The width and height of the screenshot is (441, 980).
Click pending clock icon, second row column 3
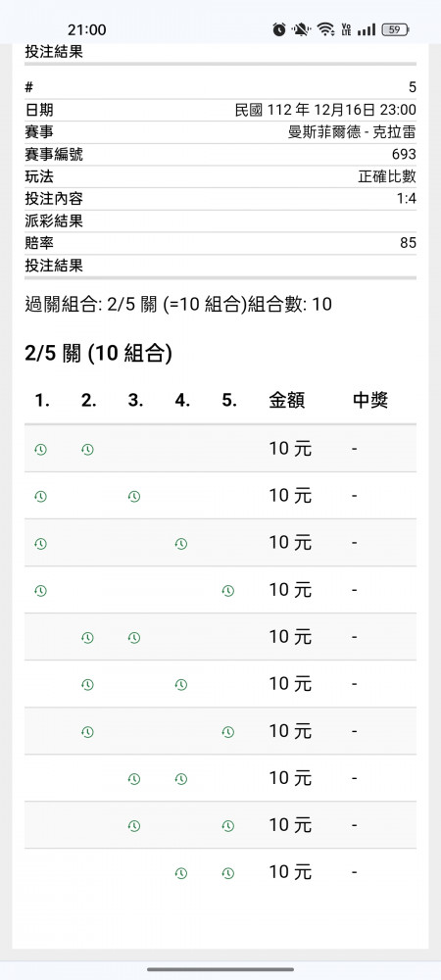[133, 496]
